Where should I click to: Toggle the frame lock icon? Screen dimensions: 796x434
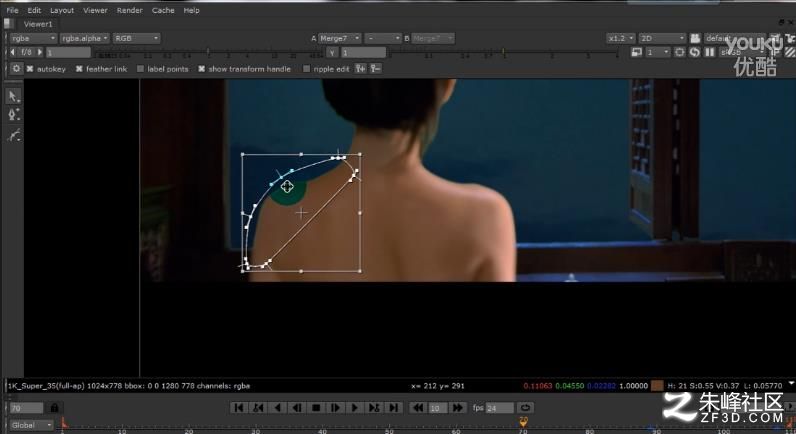[54, 408]
